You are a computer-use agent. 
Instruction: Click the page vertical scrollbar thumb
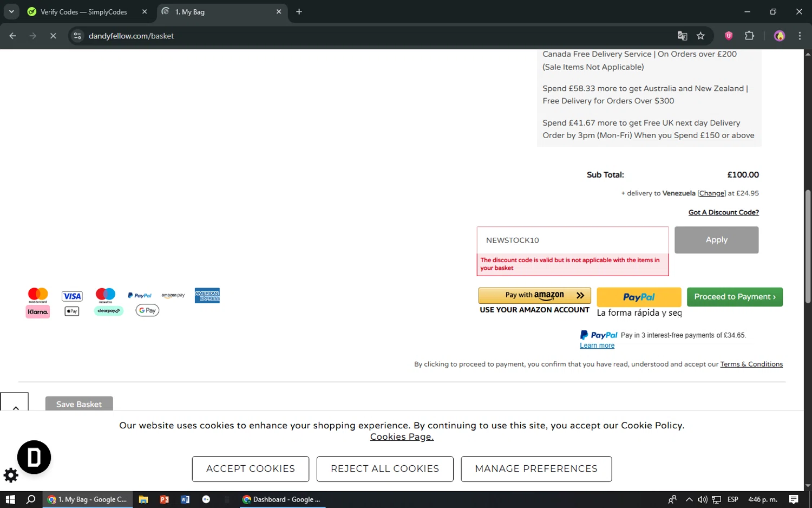click(808, 246)
